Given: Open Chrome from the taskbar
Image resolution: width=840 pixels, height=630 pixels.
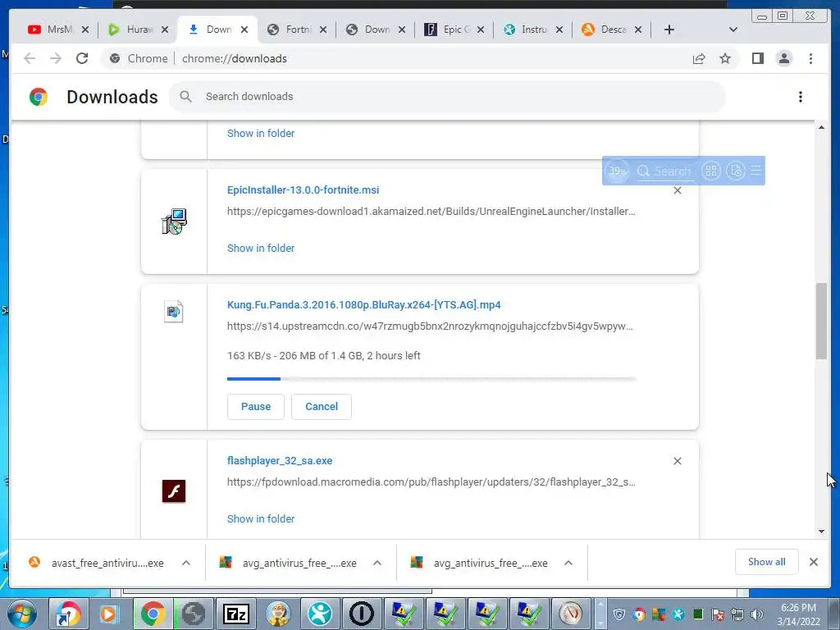Looking at the screenshot, I should pyautogui.click(x=153, y=614).
